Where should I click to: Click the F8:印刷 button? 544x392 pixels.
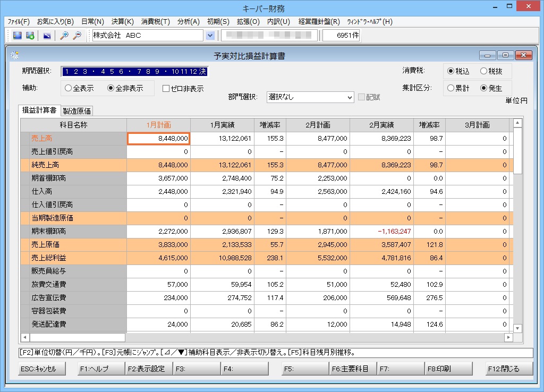coord(448,369)
